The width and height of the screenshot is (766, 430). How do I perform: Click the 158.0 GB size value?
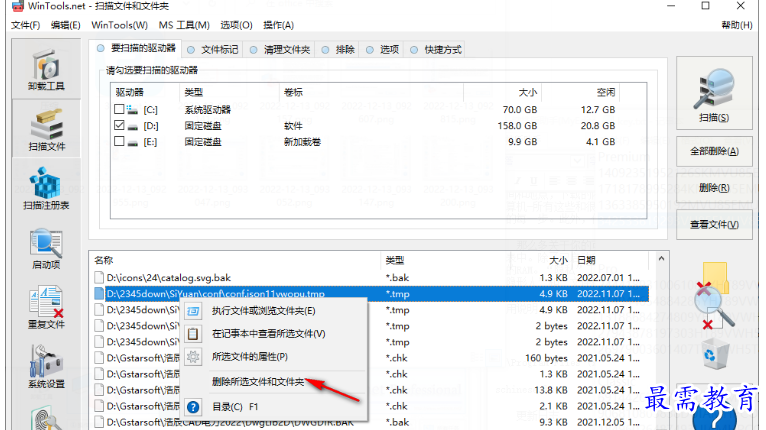517,126
